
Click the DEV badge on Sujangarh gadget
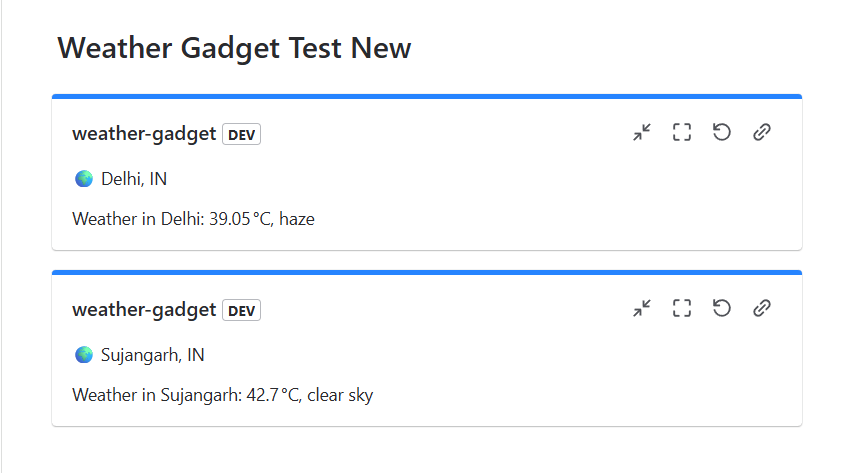(241, 310)
